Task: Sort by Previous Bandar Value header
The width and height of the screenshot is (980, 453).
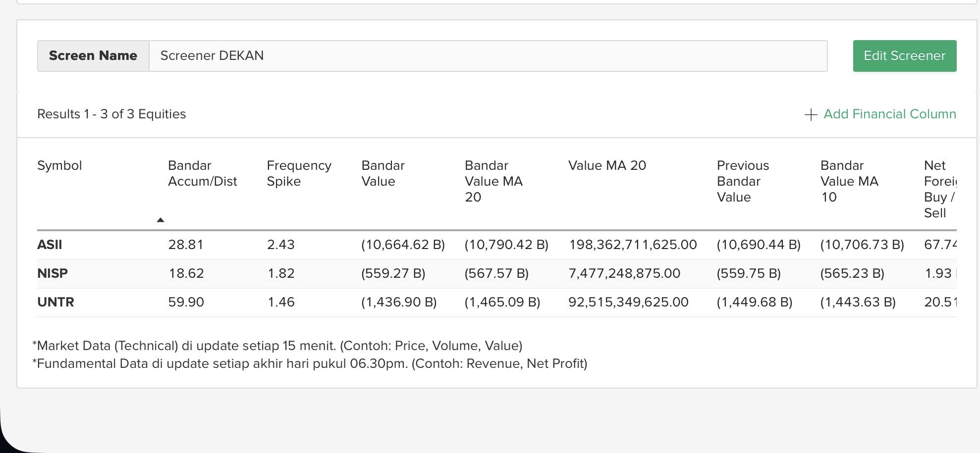Action: click(743, 182)
